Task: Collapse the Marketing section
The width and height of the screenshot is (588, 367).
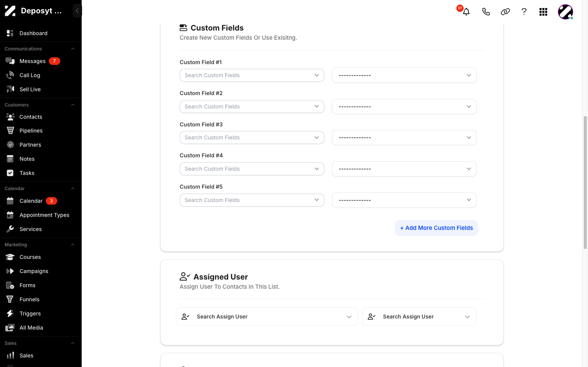Action: click(72, 245)
